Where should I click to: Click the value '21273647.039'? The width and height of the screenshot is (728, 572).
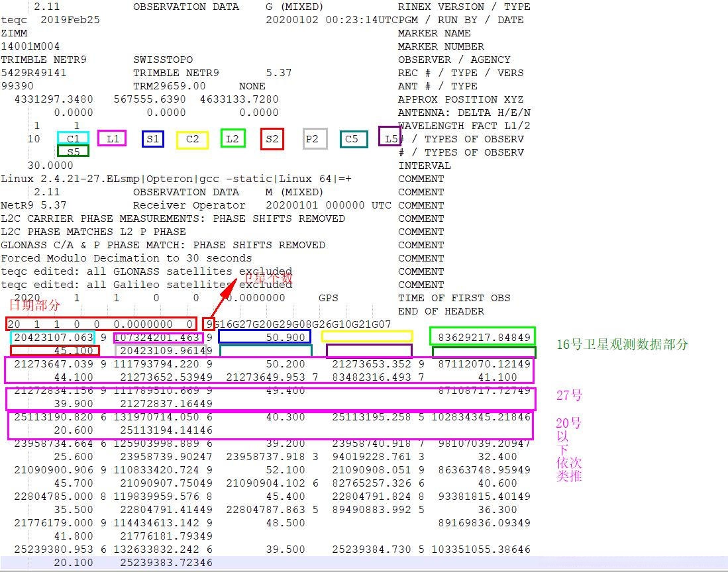tap(54, 363)
